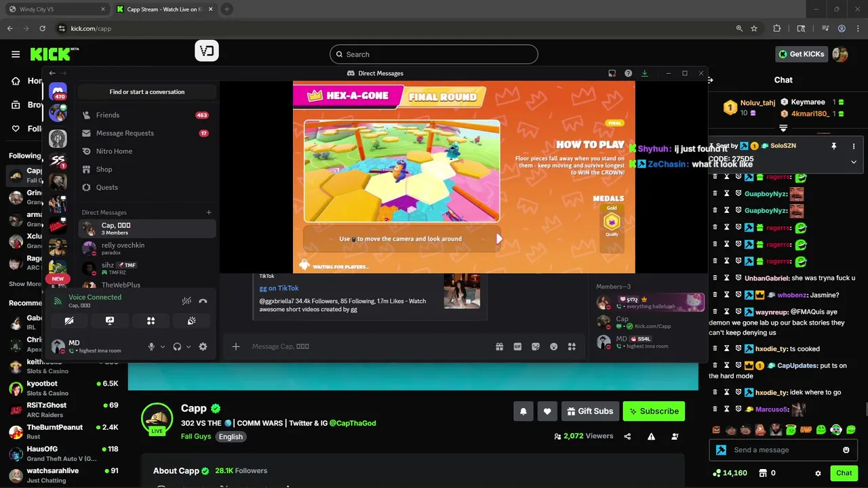Open emoji picker in Kick chat
Viewport: 868px width, 488px height.
(x=846, y=449)
